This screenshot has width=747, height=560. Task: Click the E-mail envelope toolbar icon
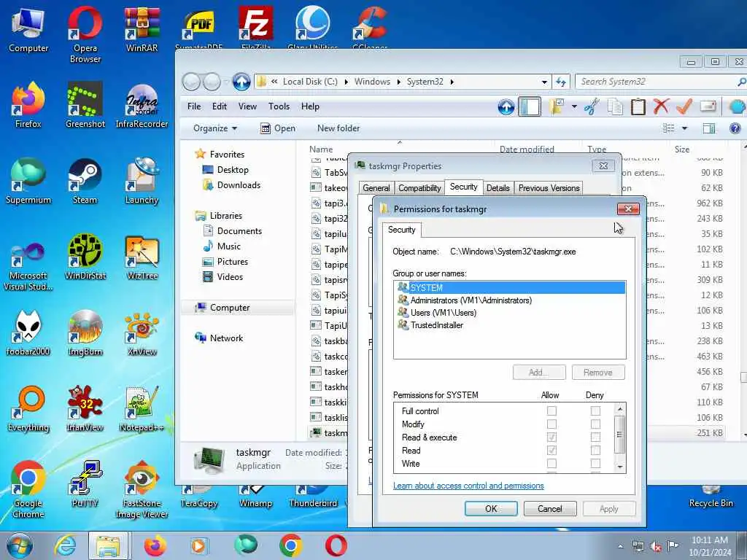pos(708,106)
